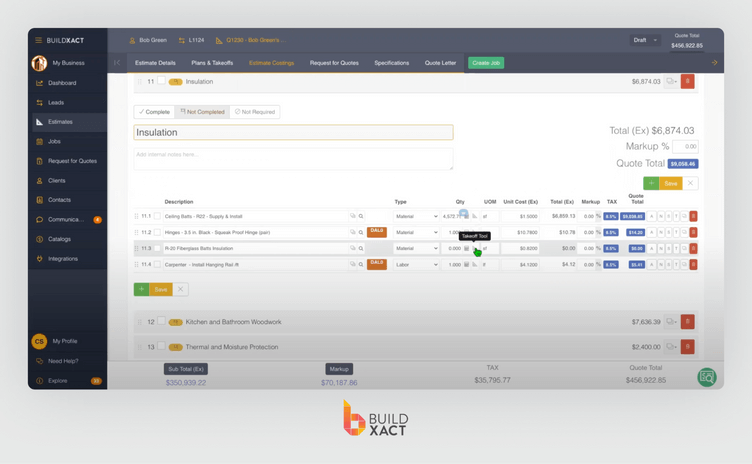Open calculator icon in row 11.4 quantity

tap(466, 265)
